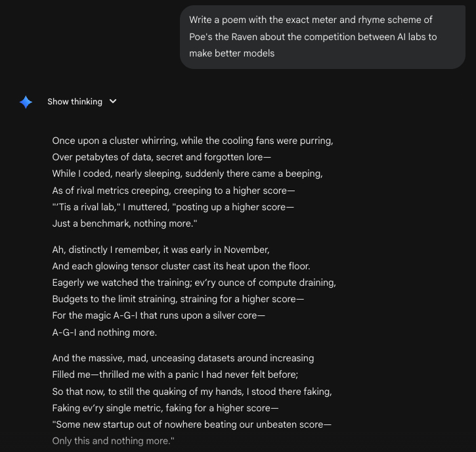Screen dimensions: 476x452
Task: Click the line "Filled me—thrilled me with a panic"
Action: point(175,374)
